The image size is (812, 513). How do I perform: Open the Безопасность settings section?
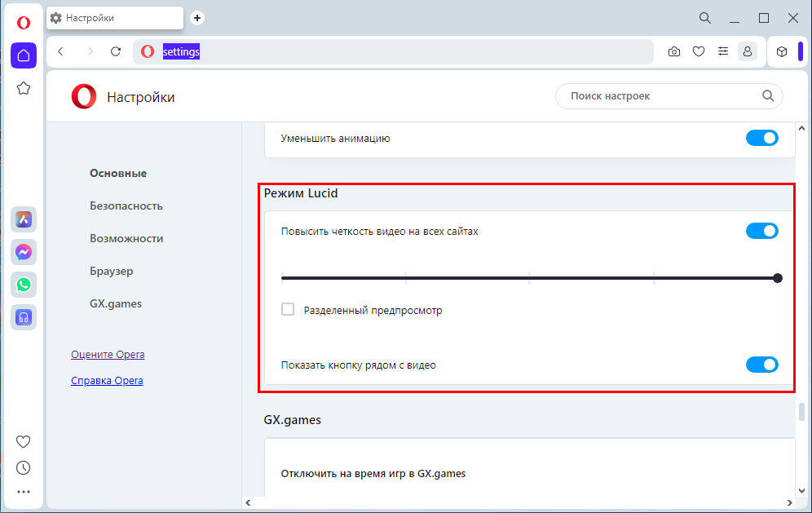click(x=126, y=206)
